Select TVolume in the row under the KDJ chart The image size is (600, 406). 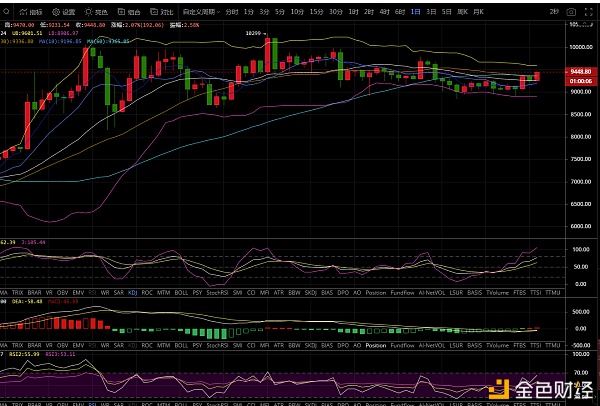click(497, 293)
